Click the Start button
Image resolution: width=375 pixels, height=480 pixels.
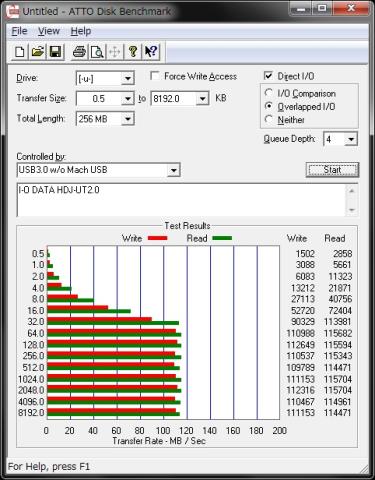pos(332,170)
